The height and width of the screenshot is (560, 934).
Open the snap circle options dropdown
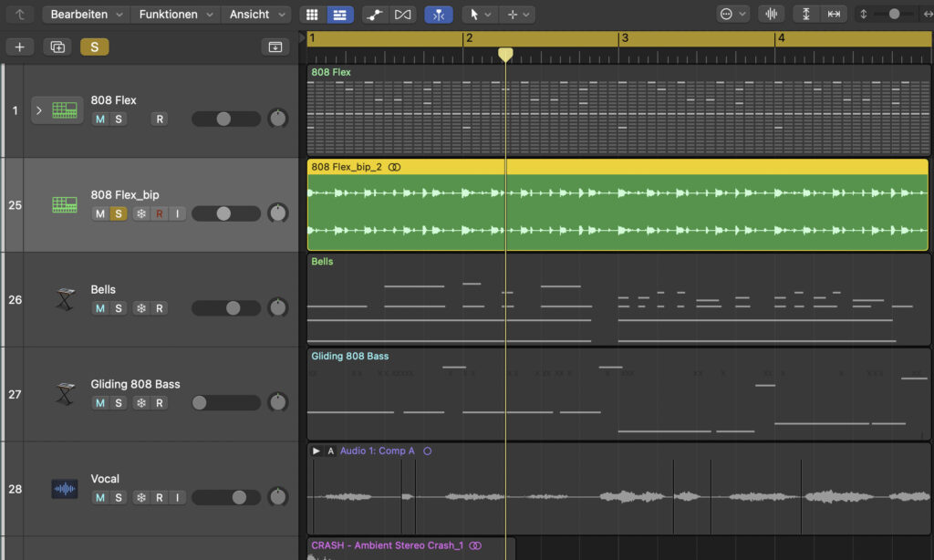coord(732,15)
